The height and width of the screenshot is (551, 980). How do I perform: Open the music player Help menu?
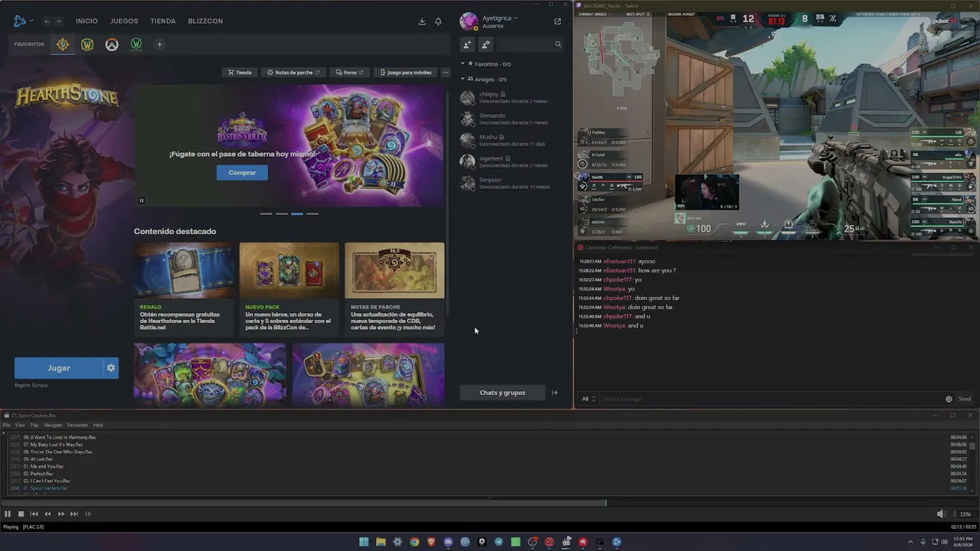point(98,425)
